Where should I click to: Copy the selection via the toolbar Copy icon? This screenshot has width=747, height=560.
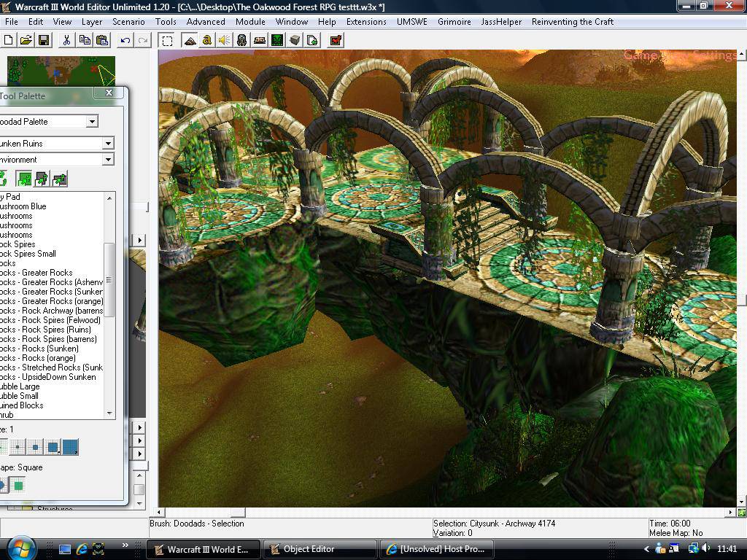tap(85, 41)
